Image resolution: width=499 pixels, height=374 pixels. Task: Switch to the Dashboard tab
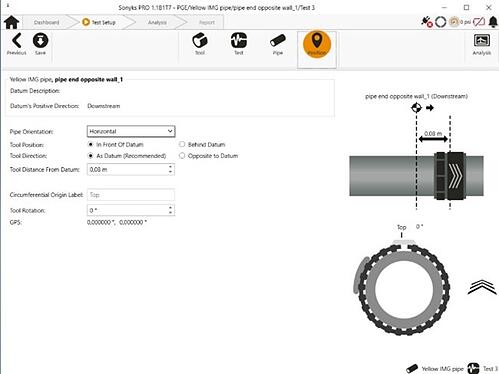point(46,22)
